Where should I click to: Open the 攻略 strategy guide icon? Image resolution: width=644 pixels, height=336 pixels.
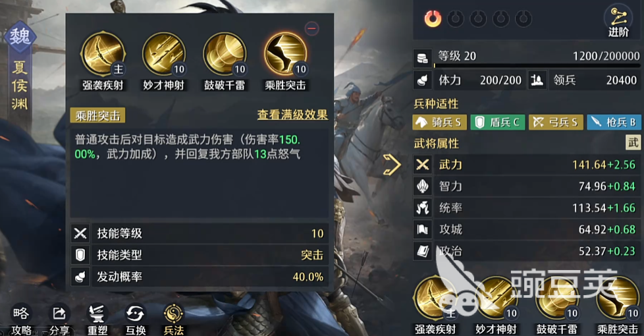click(21, 319)
